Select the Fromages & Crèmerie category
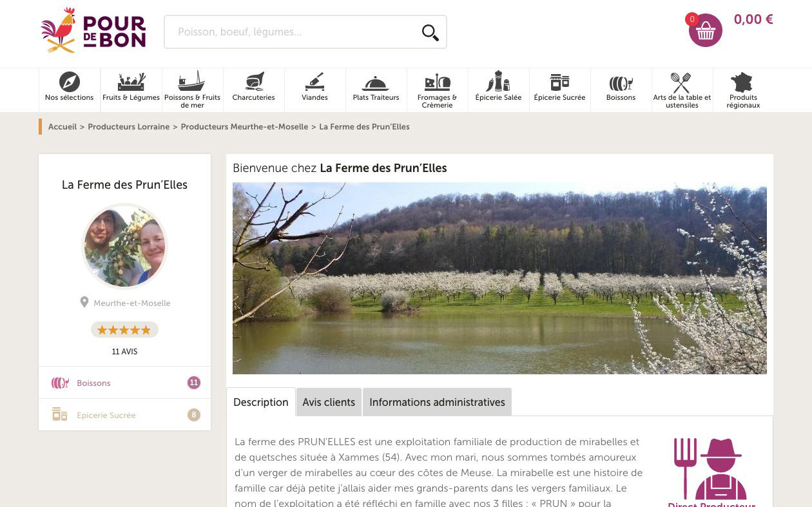812x507 pixels. (x=437, y=90)
